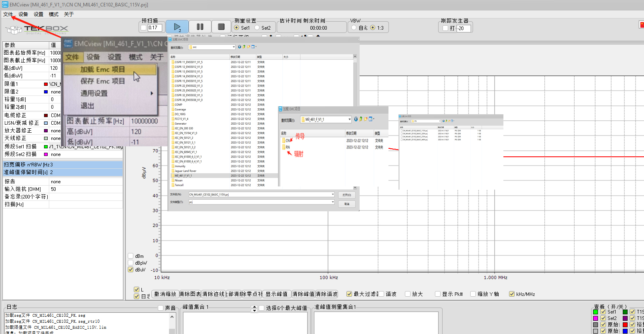The image size is (644, 334).
Task: Stop the measurement with the square button
Action: click(221, 27)
